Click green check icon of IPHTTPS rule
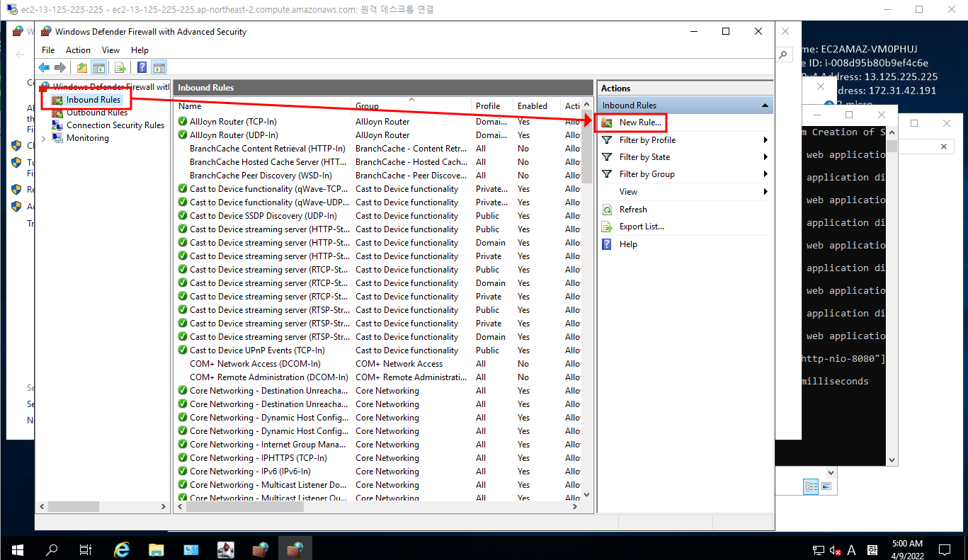The image size is (968, 560). [183, 458]
